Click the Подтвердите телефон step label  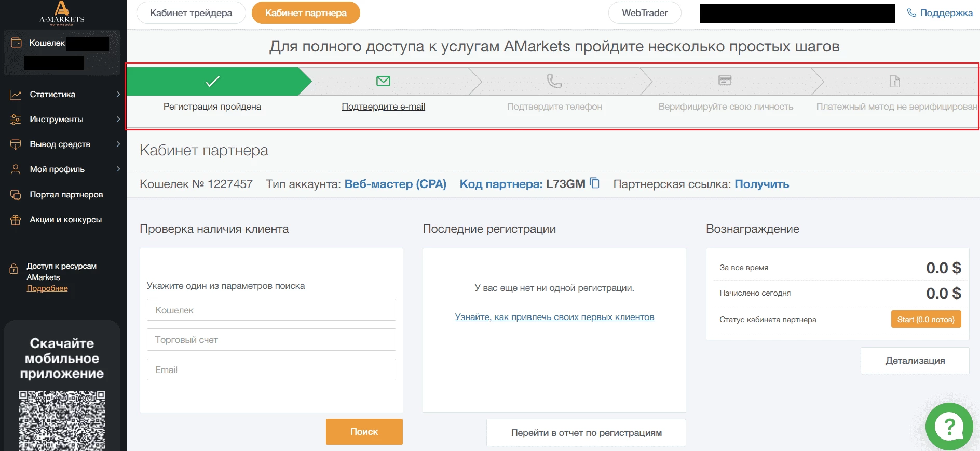[554, 107]
